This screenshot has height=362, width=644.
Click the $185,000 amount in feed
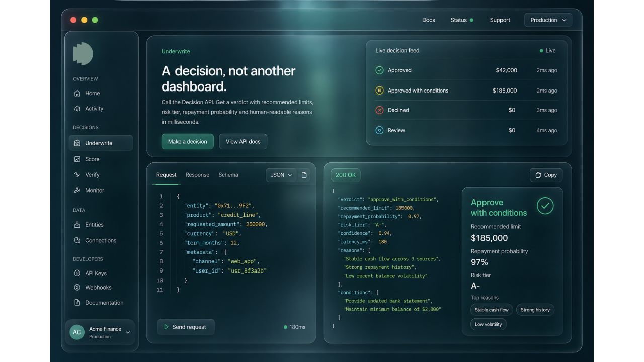(505, 90)
